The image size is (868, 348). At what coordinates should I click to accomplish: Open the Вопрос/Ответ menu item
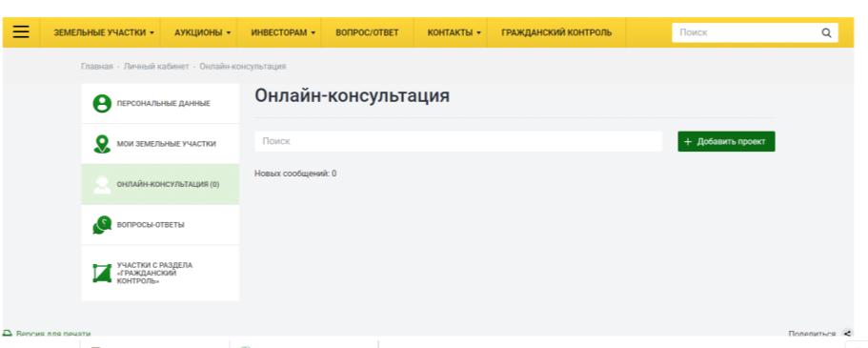tap(367, 32)
